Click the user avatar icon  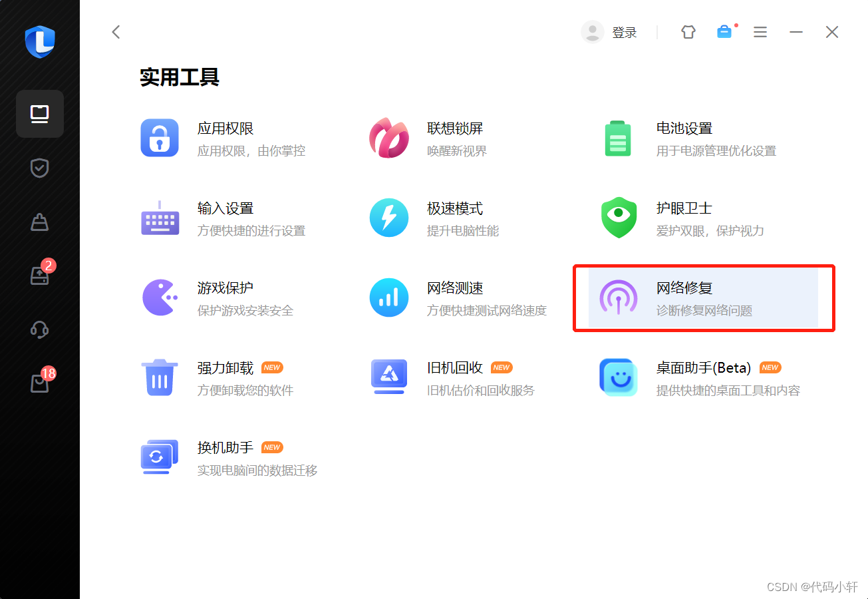coord(592,32)
